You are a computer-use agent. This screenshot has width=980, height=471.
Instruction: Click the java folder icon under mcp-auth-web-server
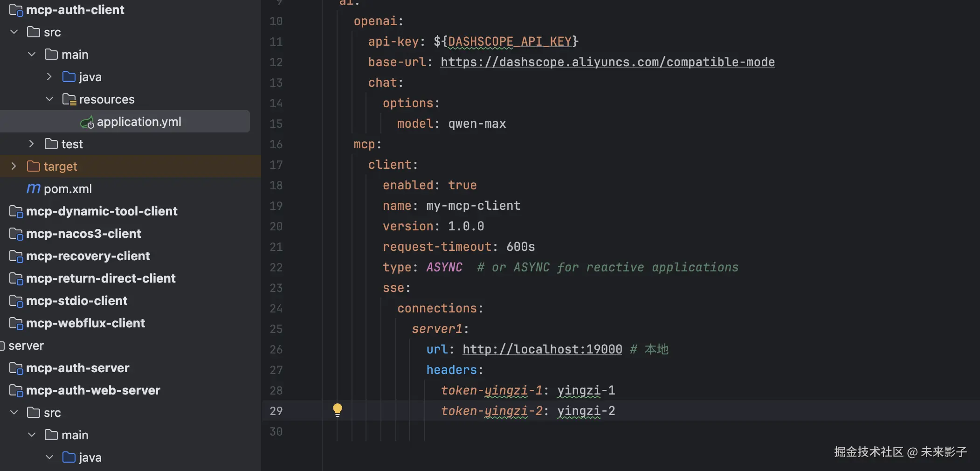coord(69,457)
